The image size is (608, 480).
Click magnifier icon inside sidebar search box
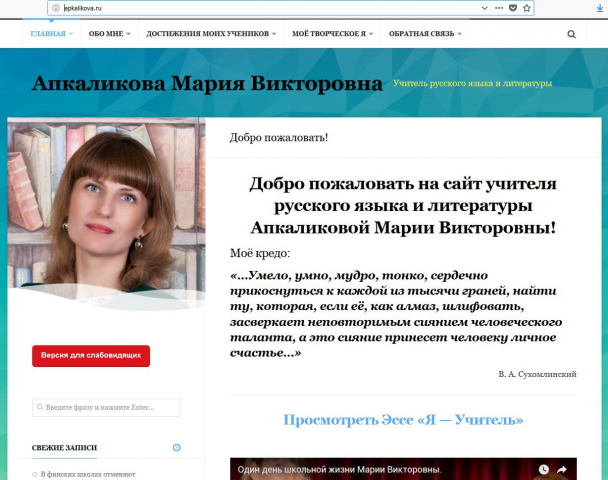(40, 407)
